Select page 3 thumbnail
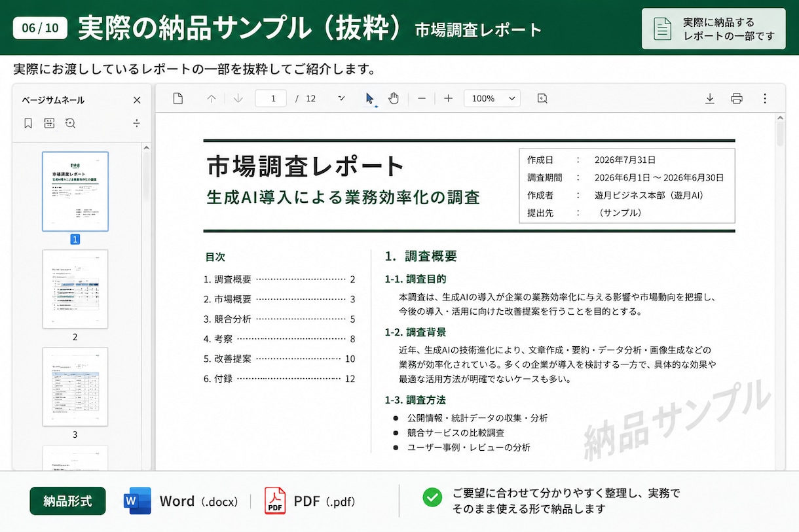Image resolution: width=799 pixels, height=532 pixels. pos(75,387)
